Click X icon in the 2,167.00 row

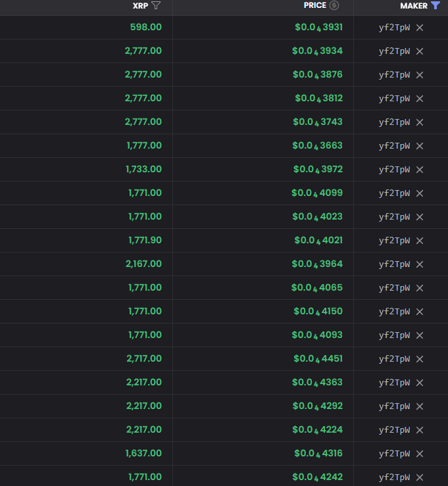pos(420,264)
